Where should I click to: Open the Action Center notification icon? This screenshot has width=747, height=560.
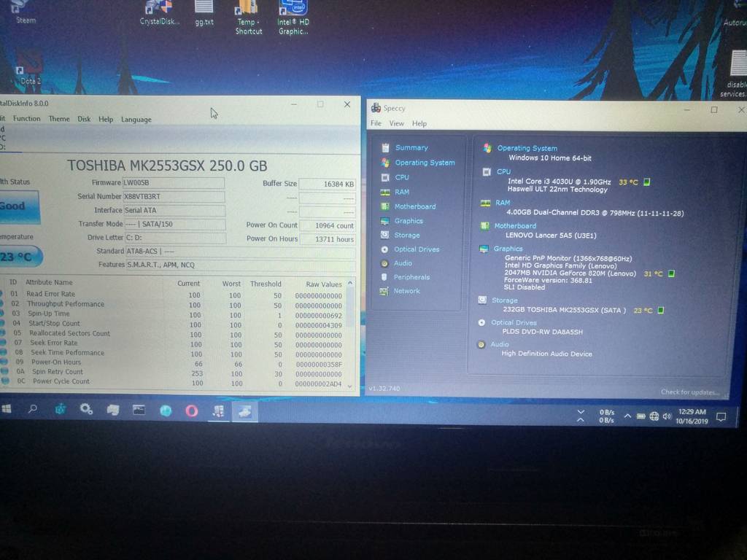721,417
